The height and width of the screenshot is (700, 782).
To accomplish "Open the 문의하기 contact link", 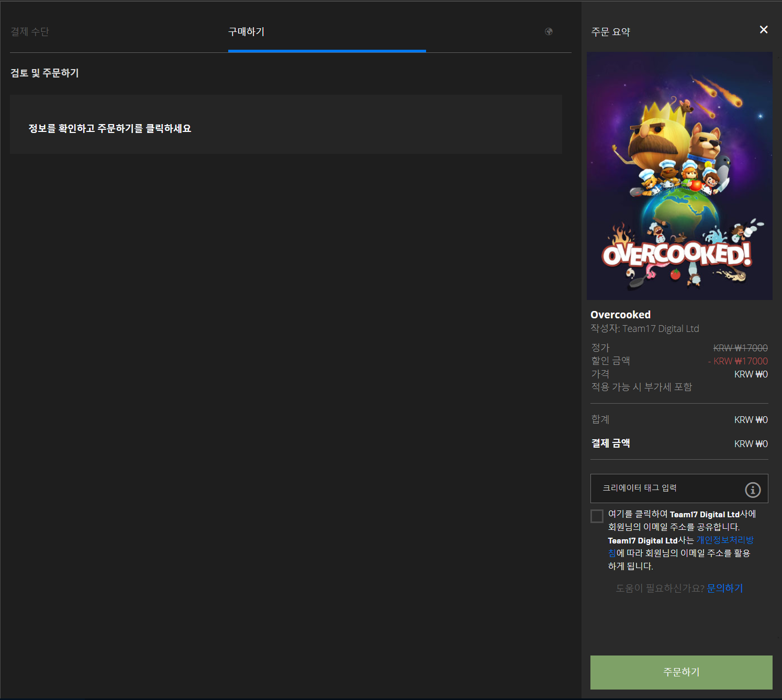I will (x=724, y=588).
